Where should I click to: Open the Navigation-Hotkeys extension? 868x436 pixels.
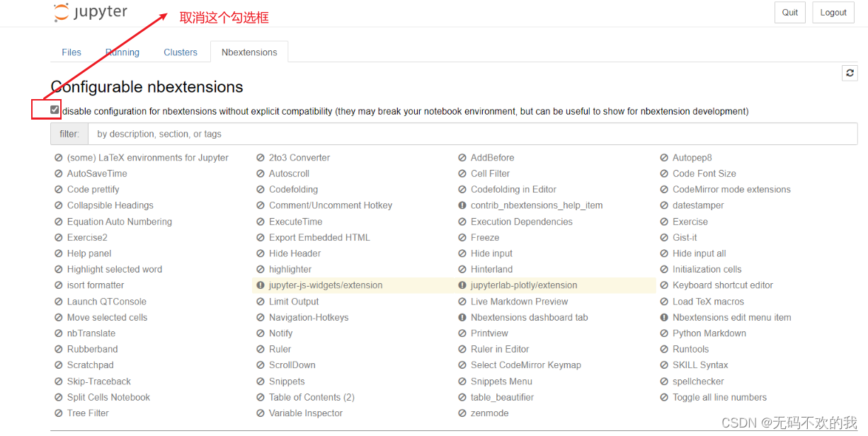(309, 317)
